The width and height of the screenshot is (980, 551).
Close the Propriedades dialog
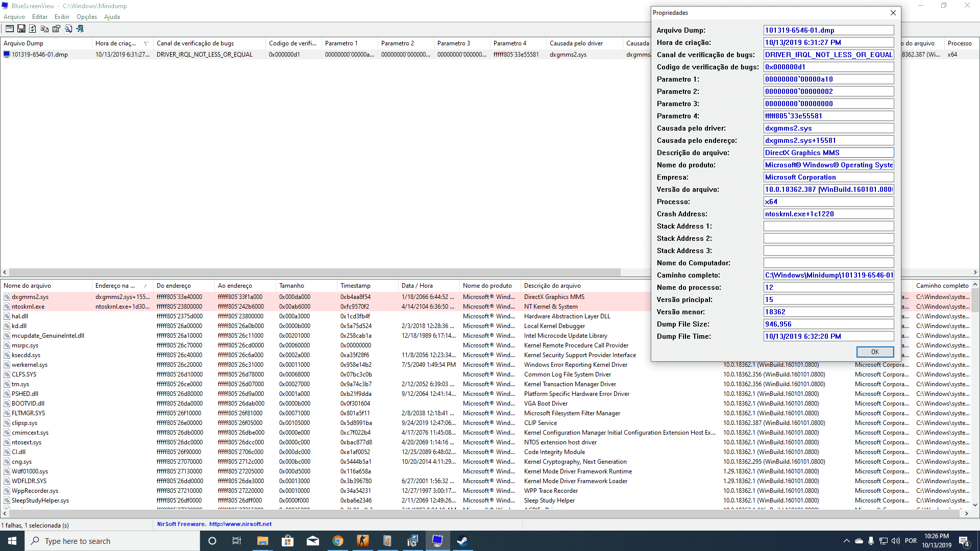893,13
